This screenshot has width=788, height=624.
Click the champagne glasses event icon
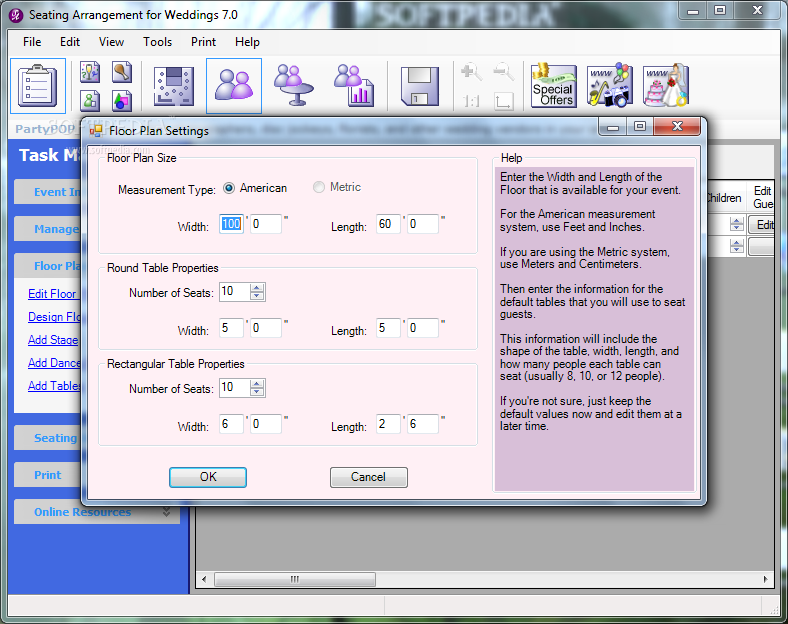pos(90,72)
